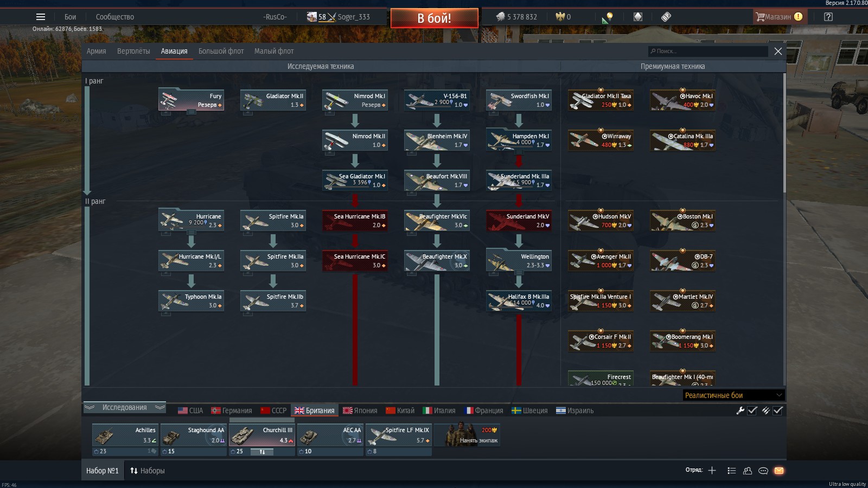Select the Германия nation tab

point(232,410)
